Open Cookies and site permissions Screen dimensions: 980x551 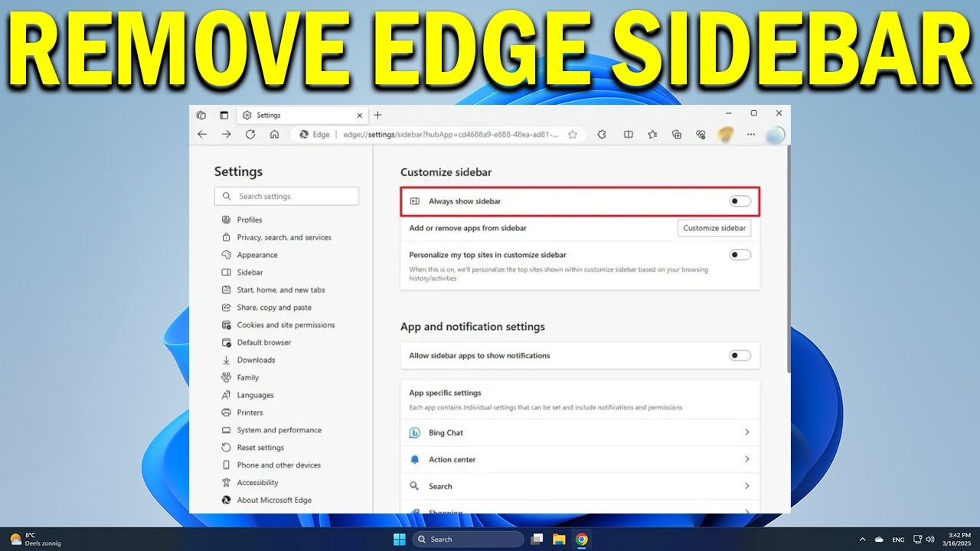[285, 324]
